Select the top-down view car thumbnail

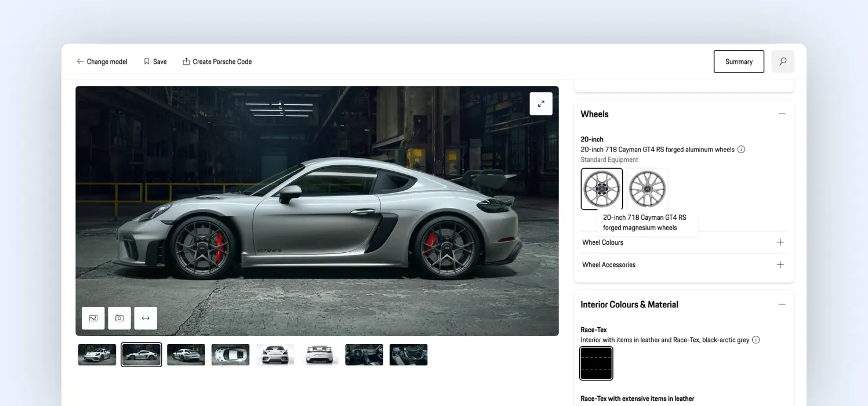[230, 355]
